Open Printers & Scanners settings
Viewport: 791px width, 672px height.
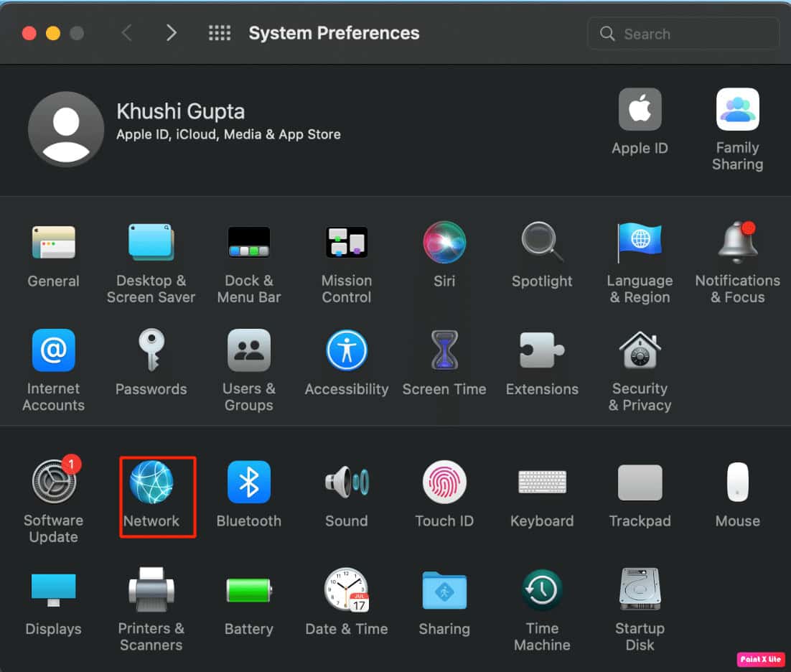(151, 590)
